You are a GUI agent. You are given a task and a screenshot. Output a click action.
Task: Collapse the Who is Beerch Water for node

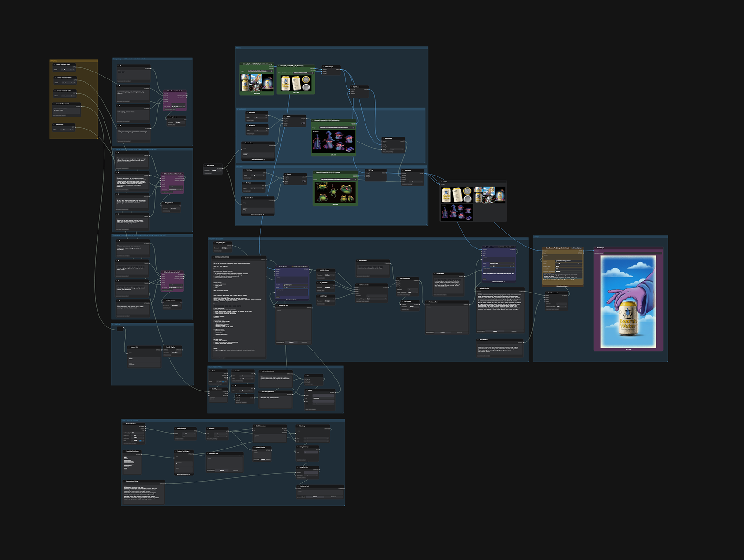coord(164,91)
